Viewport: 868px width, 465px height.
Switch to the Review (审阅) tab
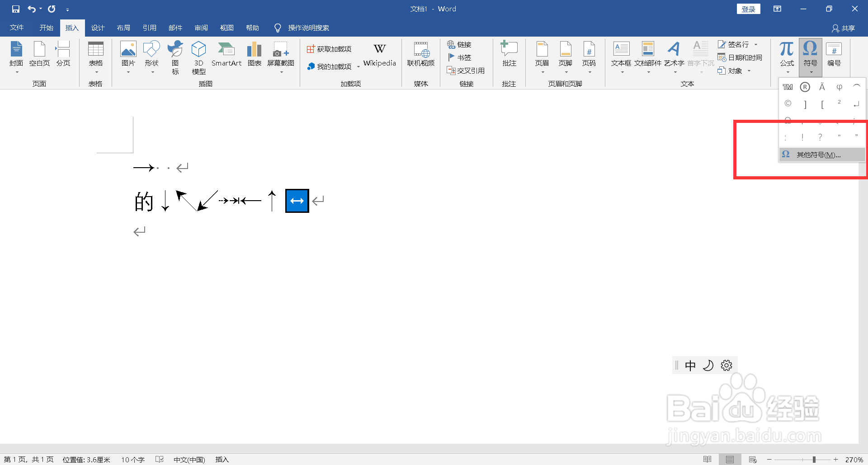[x=201, y=28]
